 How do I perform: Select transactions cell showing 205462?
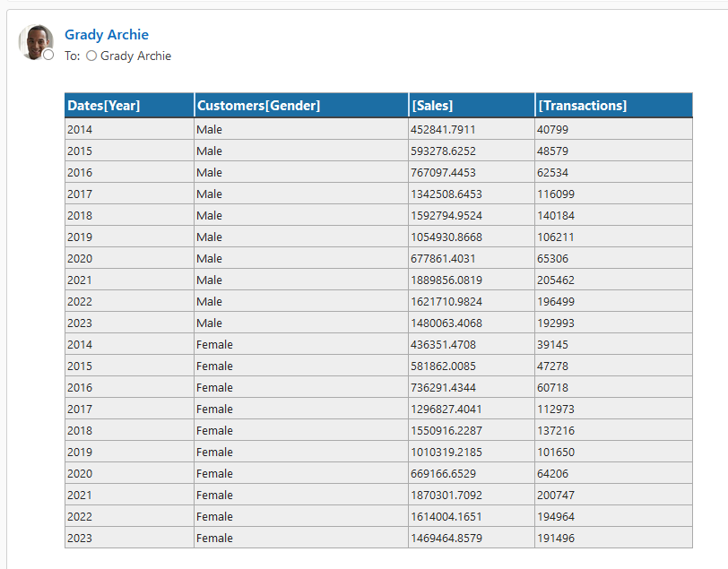click(x=556, y=280)
